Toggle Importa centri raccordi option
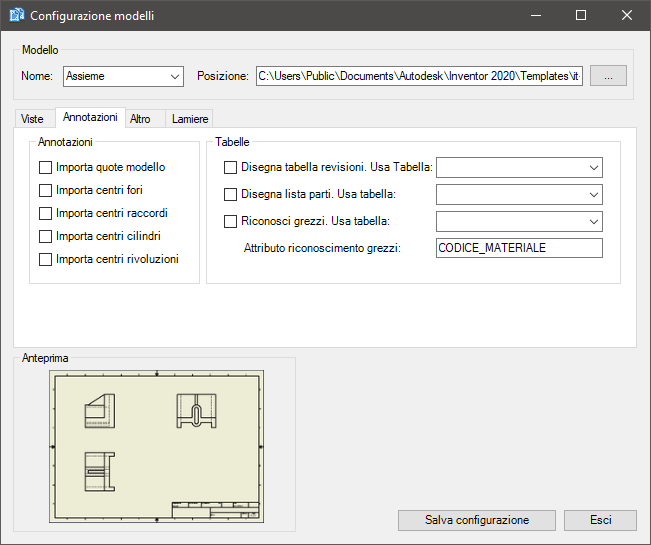651x545 pixels. (45, 213)
